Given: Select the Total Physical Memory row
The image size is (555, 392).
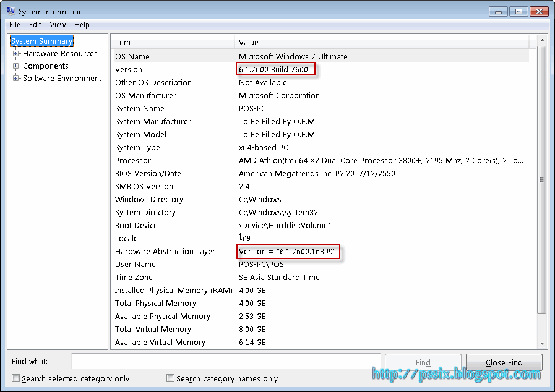Looking at the screenshot, I should 321,304.
